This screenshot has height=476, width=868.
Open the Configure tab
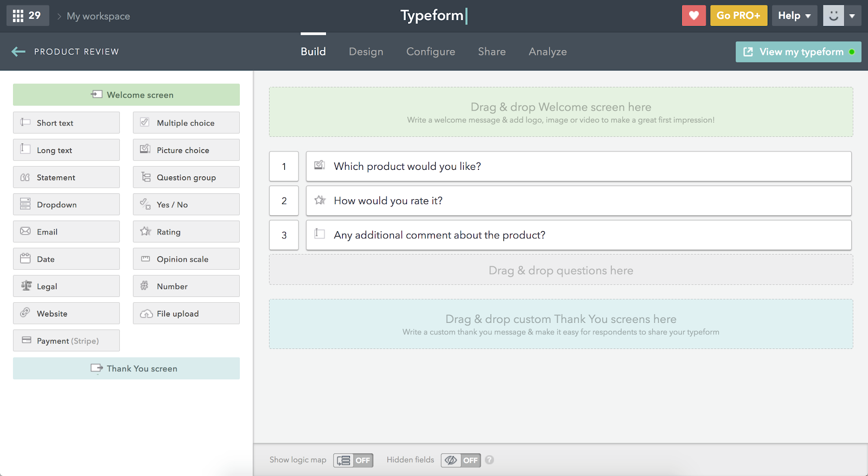[431, 52]
